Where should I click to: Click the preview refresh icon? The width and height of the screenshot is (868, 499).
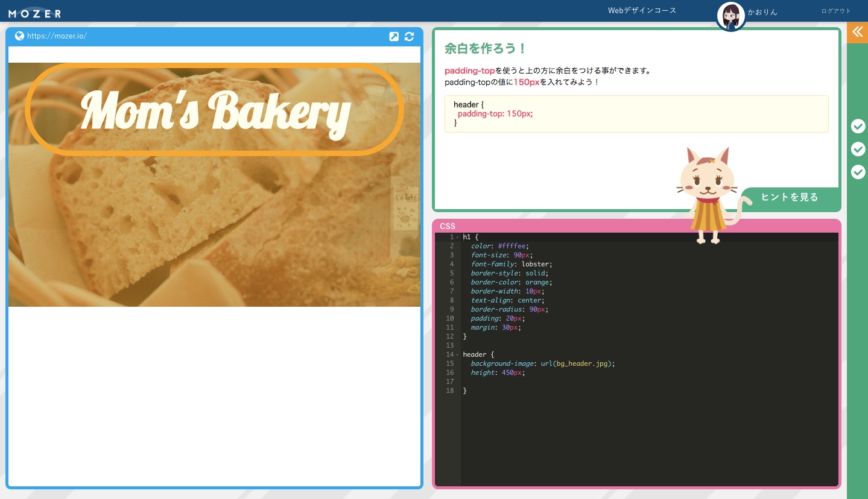pyautogui.click(x=409, y=36)
